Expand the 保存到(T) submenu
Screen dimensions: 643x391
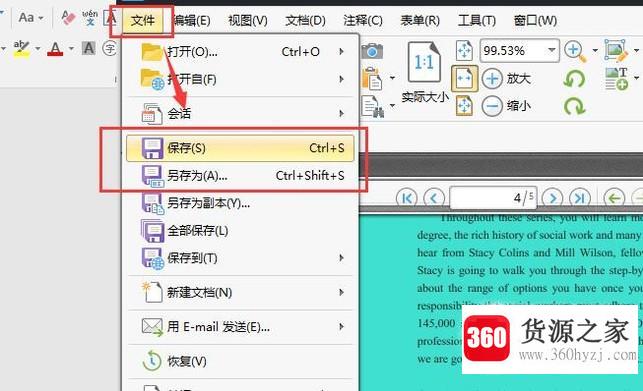pos(240,258)
